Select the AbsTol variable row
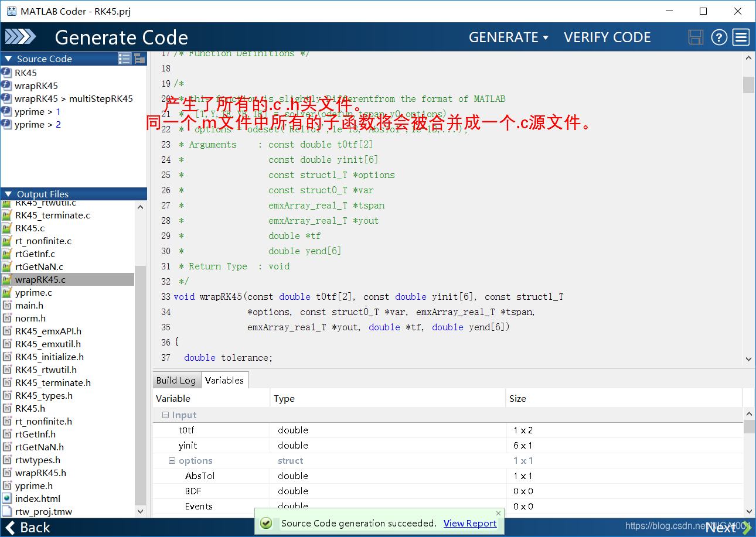Image resolution: width=756 pixels, height=537 pixels. point(448,476)
